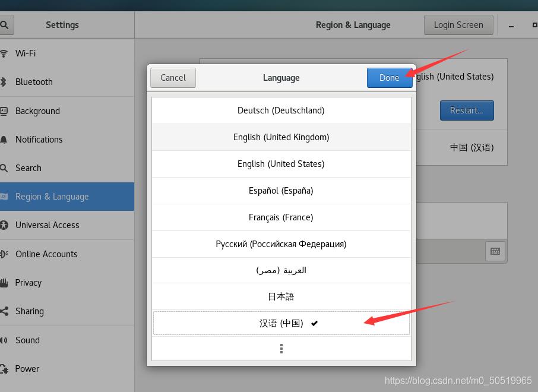This screenshot has height=392, width=538.
Task: Open the Universal Access settings panel
Action: (x=47, y=225)
